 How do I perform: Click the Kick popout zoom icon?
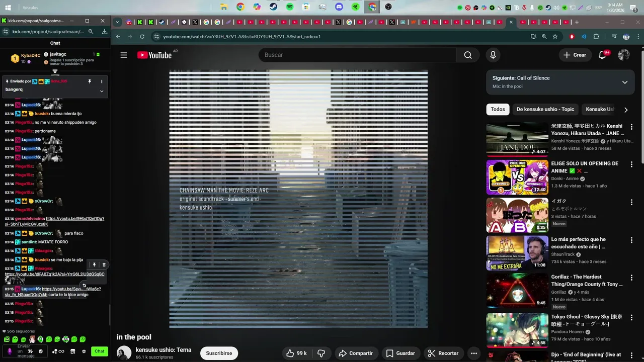[91, 31]
